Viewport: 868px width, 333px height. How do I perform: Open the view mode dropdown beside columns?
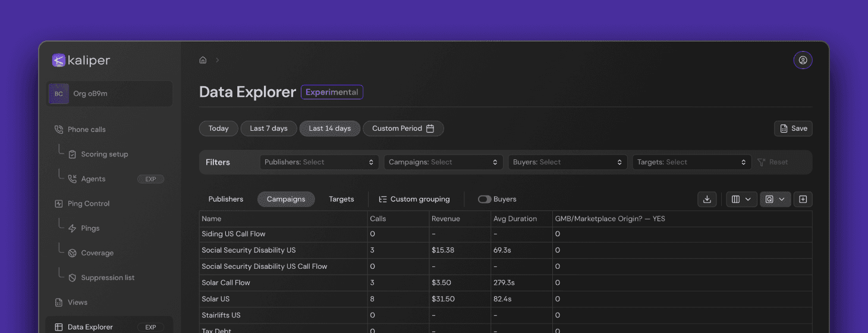click(x=775, y=199)
